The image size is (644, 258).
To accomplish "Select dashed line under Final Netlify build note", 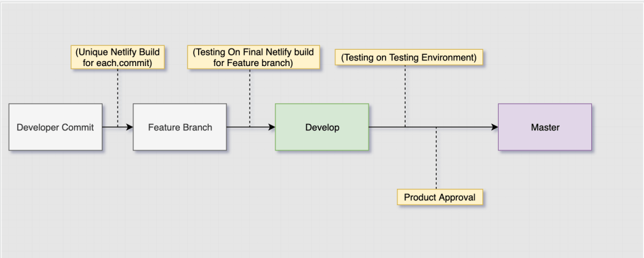I will tap(250, 98).
